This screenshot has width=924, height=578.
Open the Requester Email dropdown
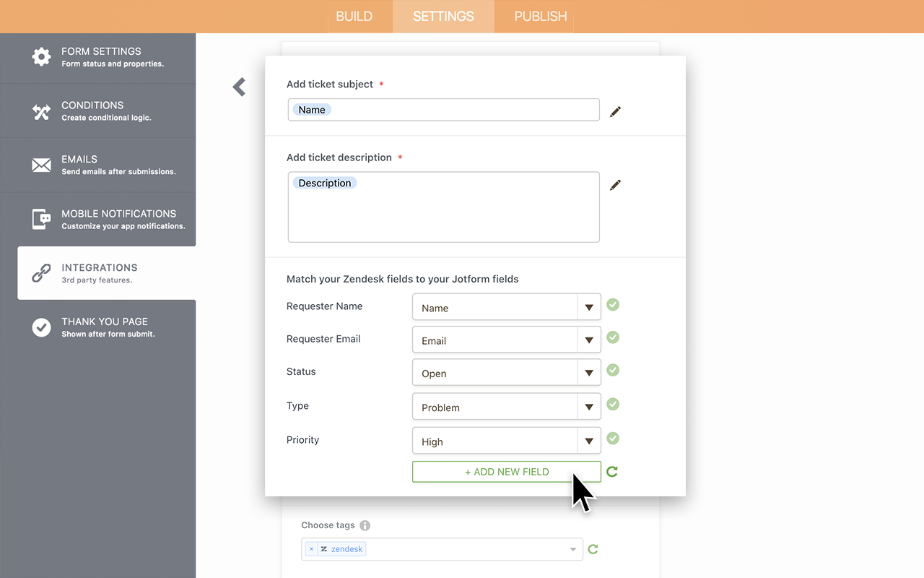pos(588,340)
